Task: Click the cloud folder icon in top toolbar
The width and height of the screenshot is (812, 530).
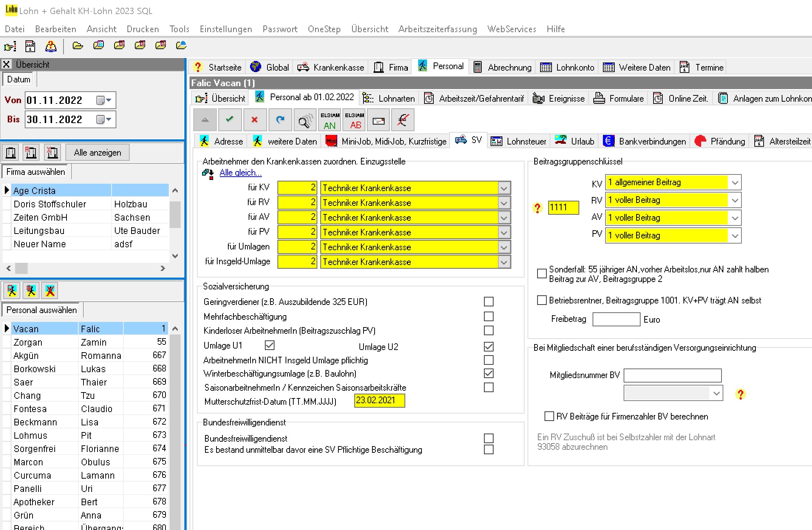Action: pyautogui.click(x=181, y=45)
